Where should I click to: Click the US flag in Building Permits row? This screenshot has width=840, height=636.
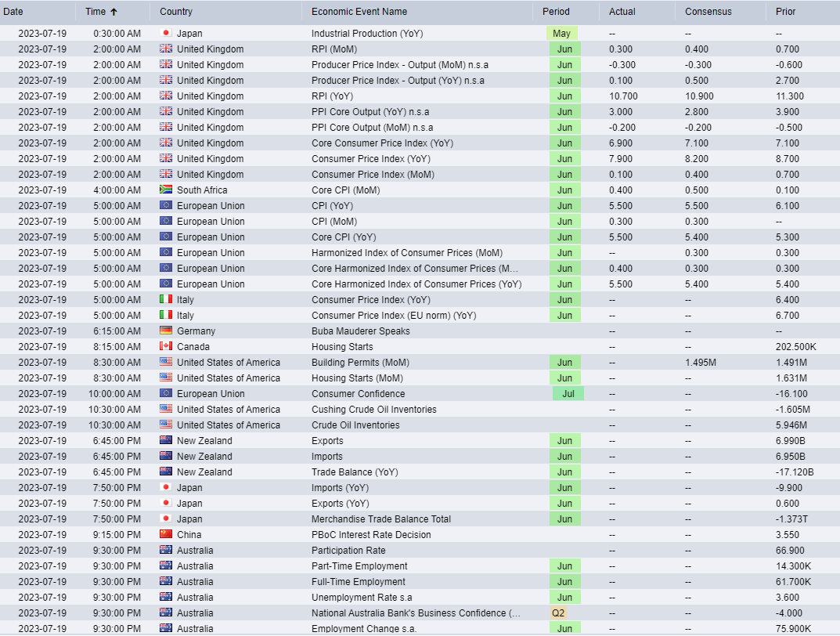(166, 362)
